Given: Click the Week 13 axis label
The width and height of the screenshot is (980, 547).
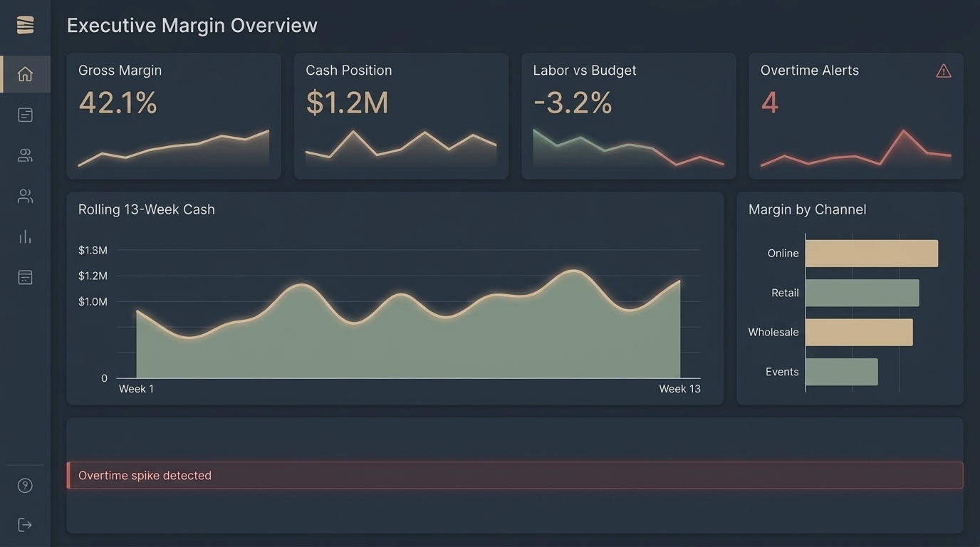Looking at the screenshot, I should [x=680, y=389].
